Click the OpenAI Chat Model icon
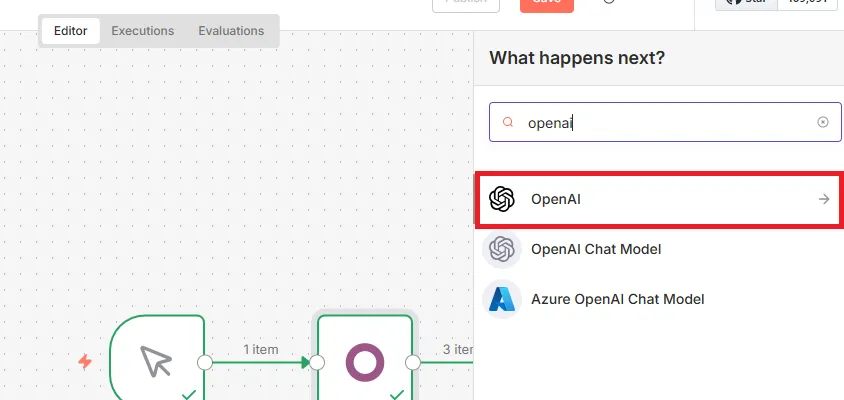 click(502, 249)
